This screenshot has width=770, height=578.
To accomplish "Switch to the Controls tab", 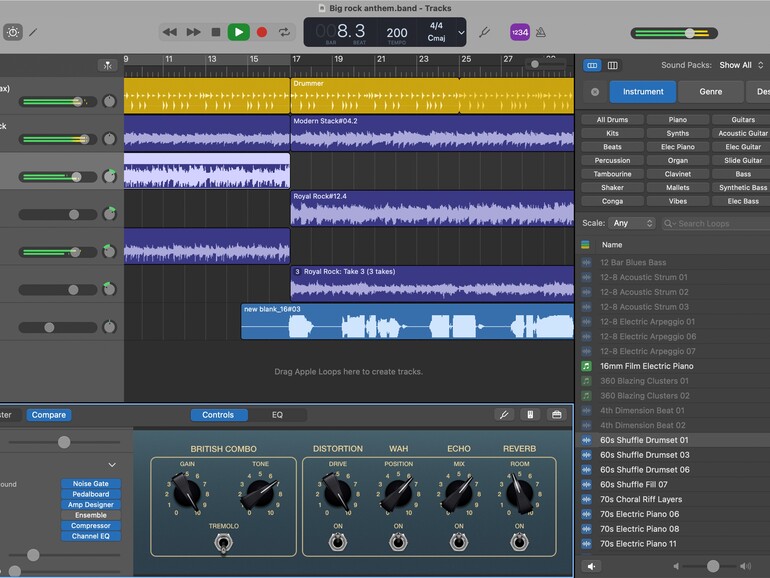I will coord(218,415).
